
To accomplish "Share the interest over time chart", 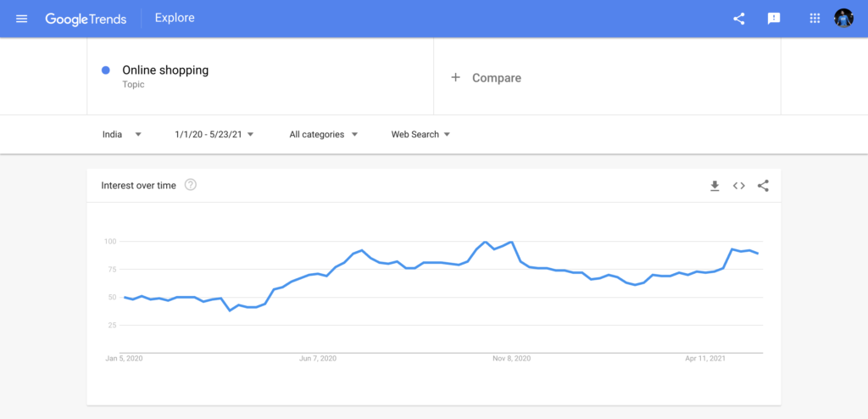I will [x=763, y=186].
